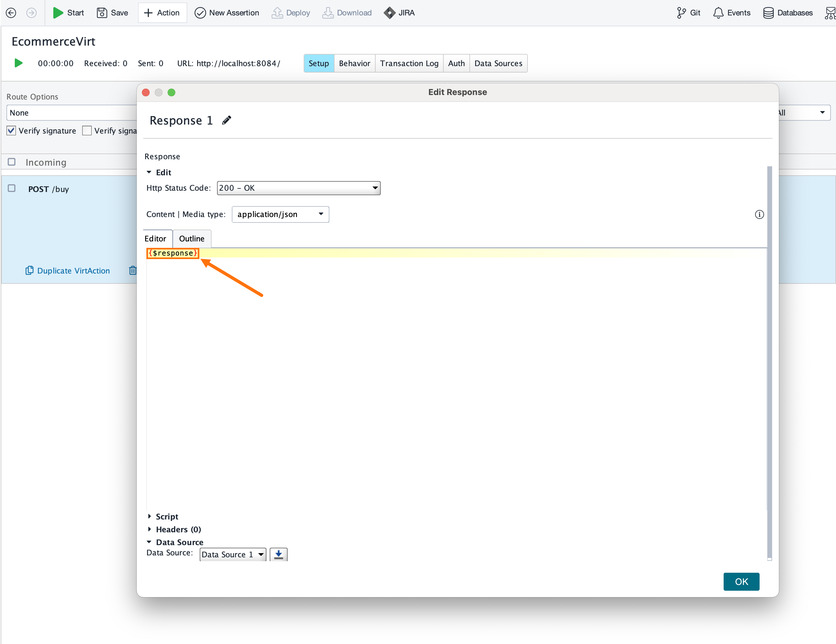Screen dimensions: 836x644
Task: Uncheck the first Verify signature checkbox
Action: pos(11,131)
